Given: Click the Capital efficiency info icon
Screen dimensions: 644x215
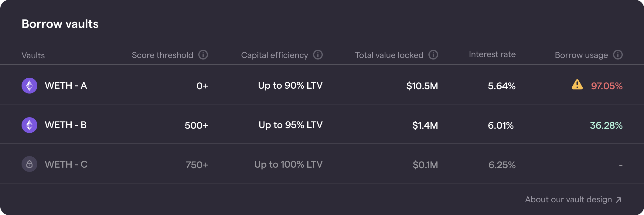Looking at the screenshot, I should click(318, 55).
